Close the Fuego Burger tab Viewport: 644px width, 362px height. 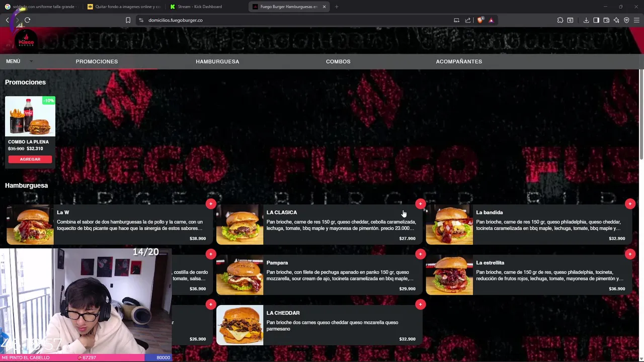[x=324, y=7]
